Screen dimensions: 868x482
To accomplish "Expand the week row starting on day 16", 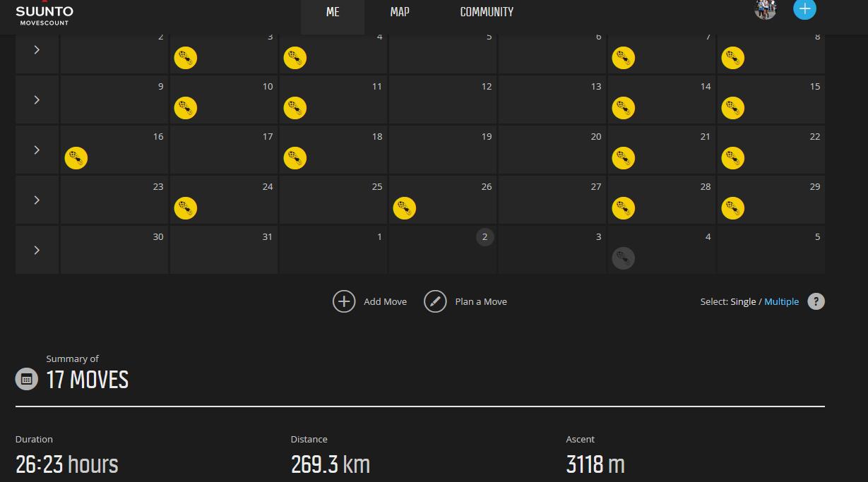I will pos(37,150).
